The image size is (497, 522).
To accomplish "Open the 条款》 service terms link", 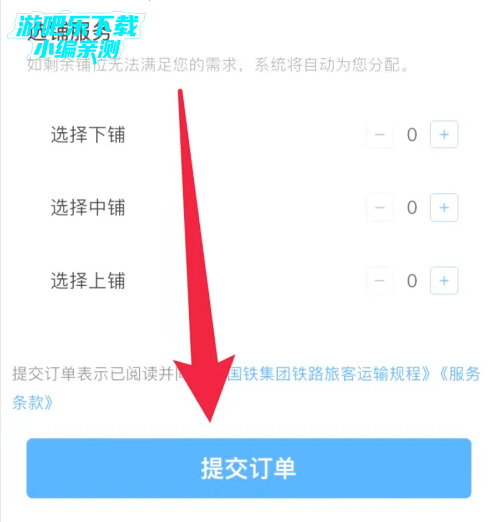I will point(33,403).
